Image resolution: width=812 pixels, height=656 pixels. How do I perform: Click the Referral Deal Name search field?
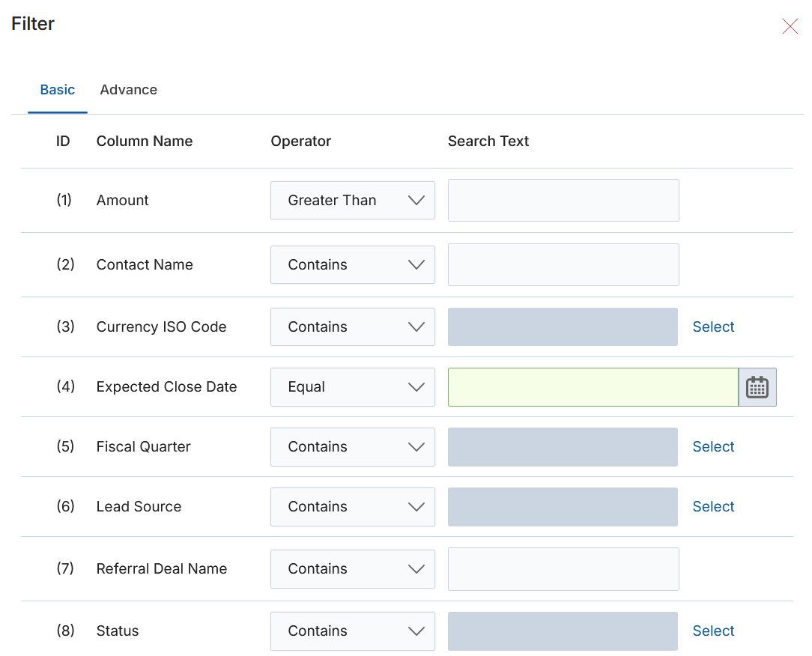click(563, 569)
